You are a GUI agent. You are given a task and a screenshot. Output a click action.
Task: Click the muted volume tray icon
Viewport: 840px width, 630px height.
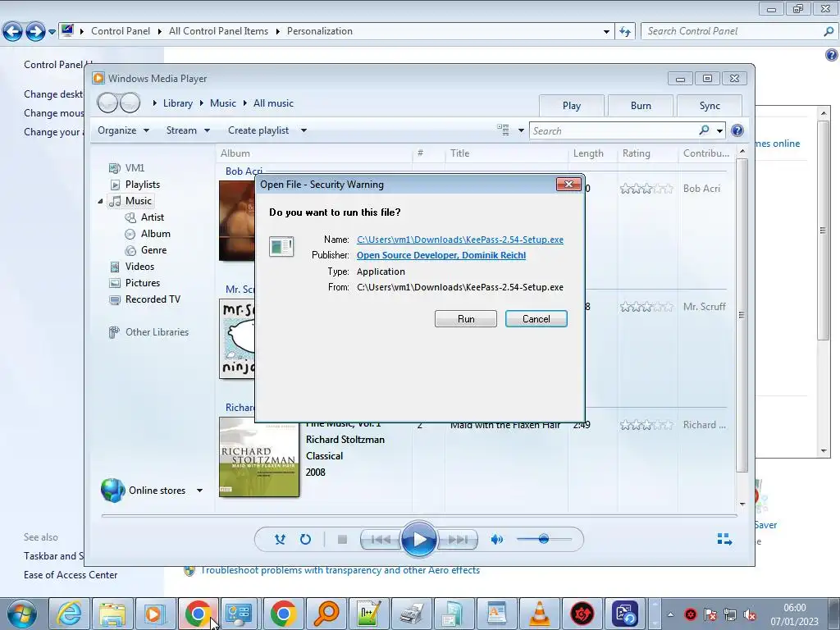[750, 614]
